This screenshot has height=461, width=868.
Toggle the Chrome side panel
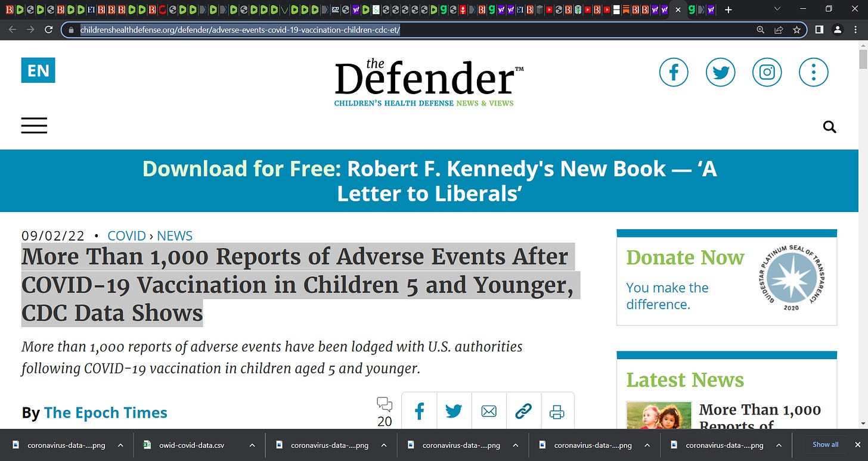click(819, 30)
